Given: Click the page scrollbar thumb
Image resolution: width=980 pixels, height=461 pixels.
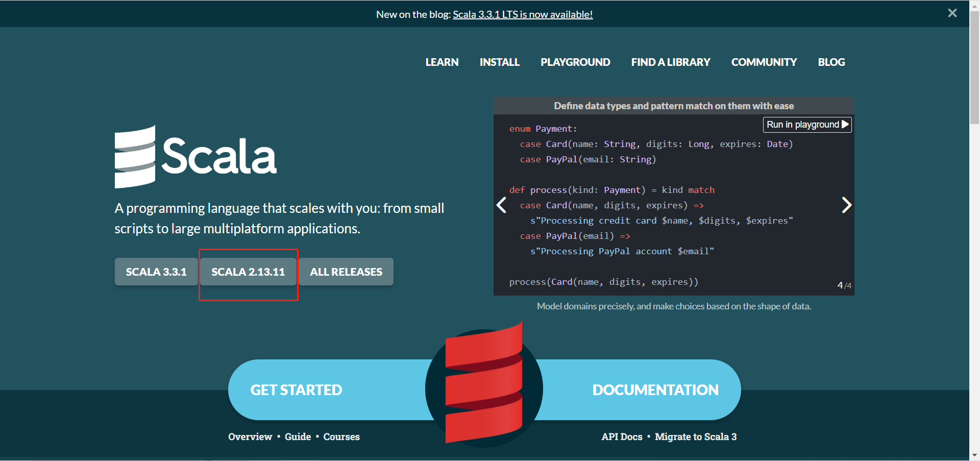Looking at the screenshot, I should 974,66.
